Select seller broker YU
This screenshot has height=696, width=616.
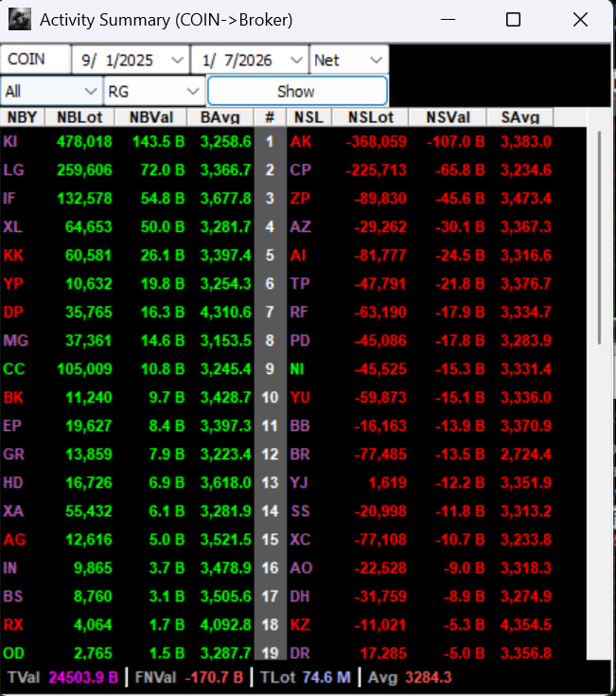click(300, 398)
